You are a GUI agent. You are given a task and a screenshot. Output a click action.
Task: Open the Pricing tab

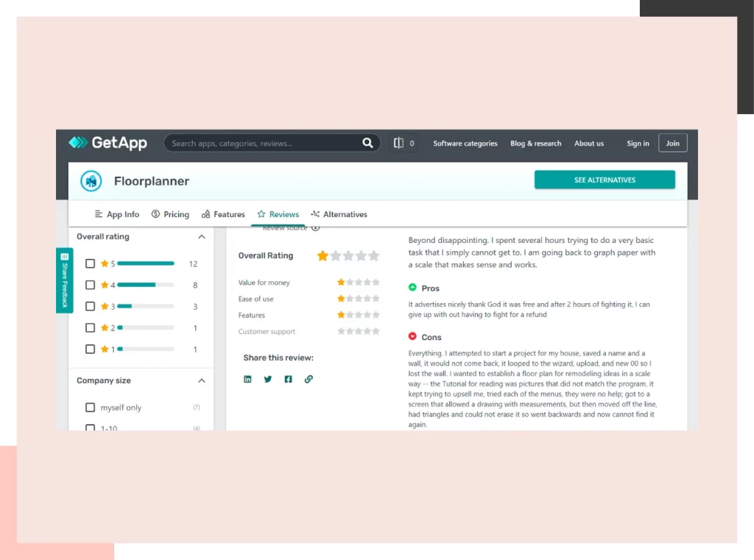coord(170,214)
